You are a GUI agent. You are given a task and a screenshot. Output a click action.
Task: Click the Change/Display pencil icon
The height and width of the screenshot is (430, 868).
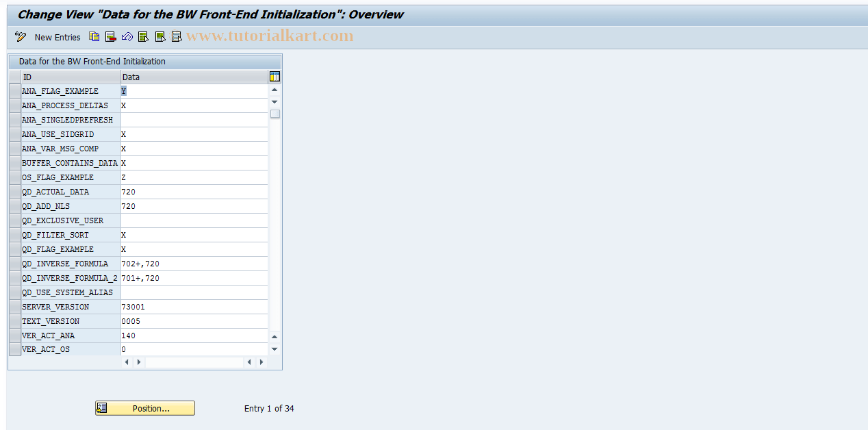pyautogui.click(x=20, y=36)
